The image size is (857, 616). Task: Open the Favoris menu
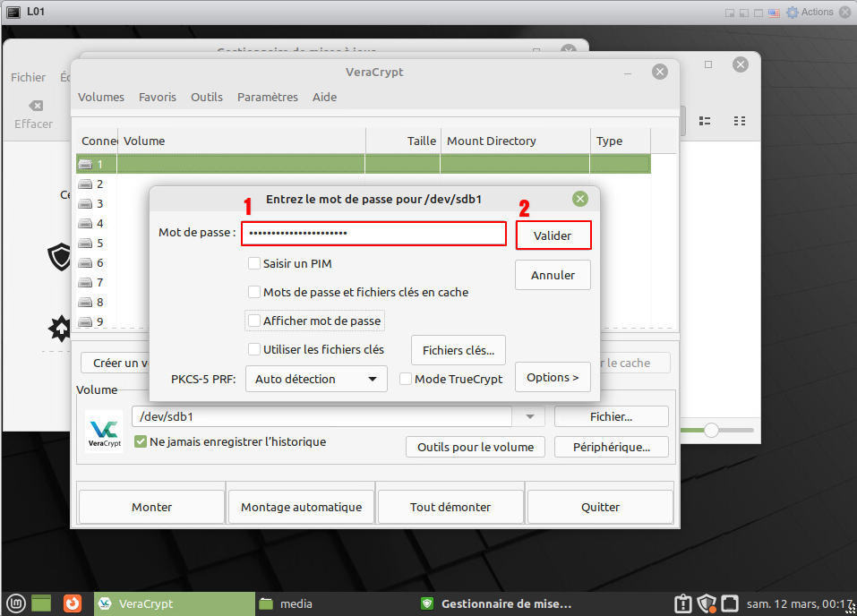click(x=158, y=97)
